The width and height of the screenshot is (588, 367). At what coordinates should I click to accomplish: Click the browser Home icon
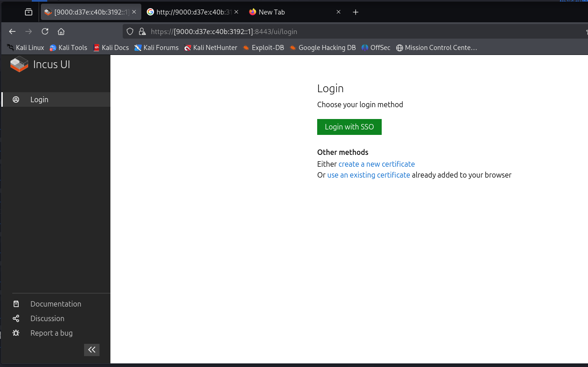tap(61, 31)
